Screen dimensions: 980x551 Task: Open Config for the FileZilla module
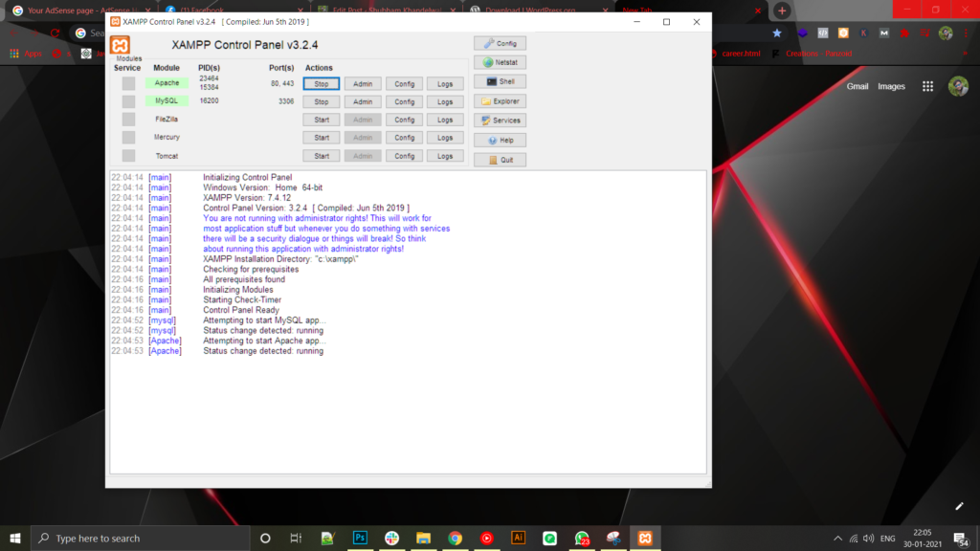click(405, 120)
